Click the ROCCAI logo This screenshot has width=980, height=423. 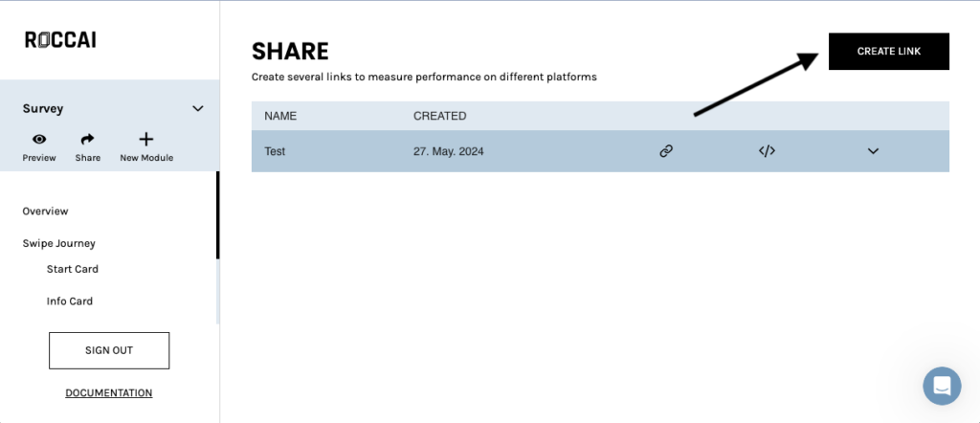pyautogui.click(x=60, y=40)
